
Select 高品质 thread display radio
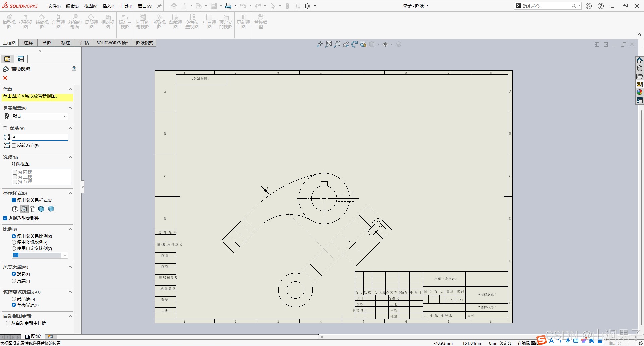click(14, 299)
